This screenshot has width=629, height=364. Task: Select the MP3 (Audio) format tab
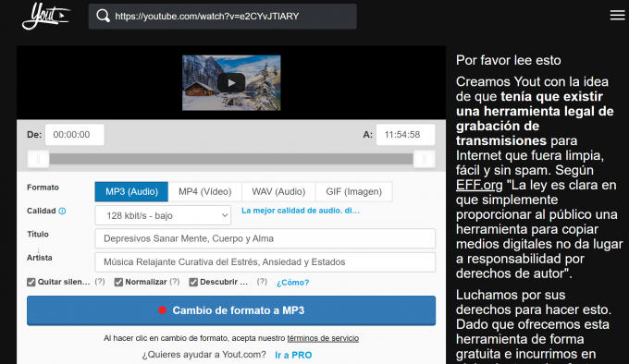click(131, 191)
